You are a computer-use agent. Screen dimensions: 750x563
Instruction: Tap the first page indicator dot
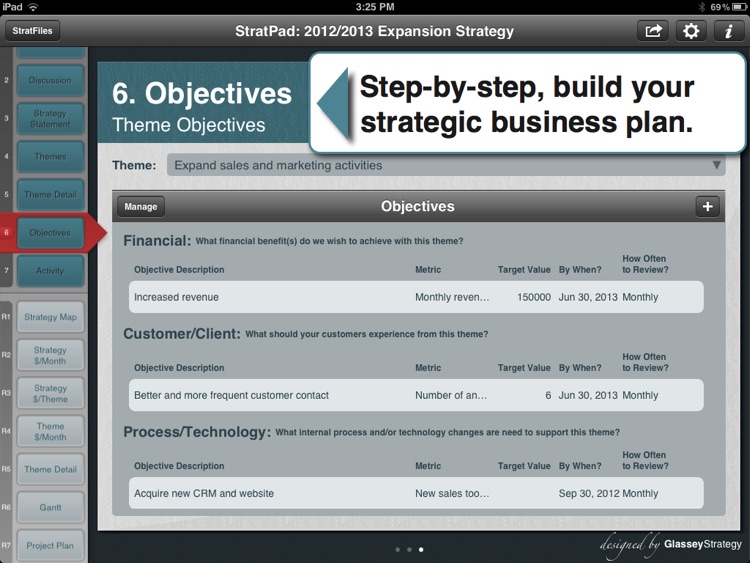(398, 550)
